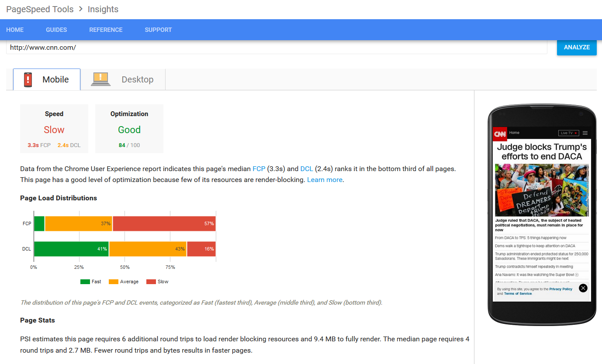602x364 pixels.
Task: Open the FCP link in description
Action: point(259,168)
